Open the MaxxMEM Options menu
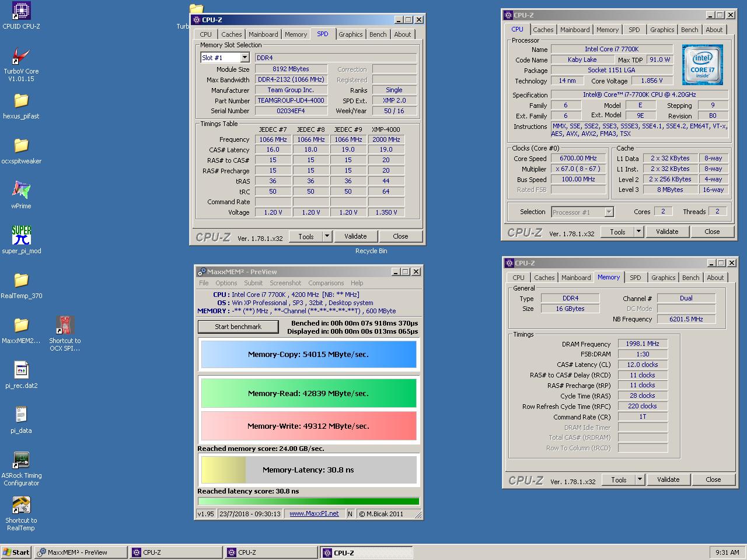The width and height of the screenshot is (747, 560). click(x=226, y=283)
